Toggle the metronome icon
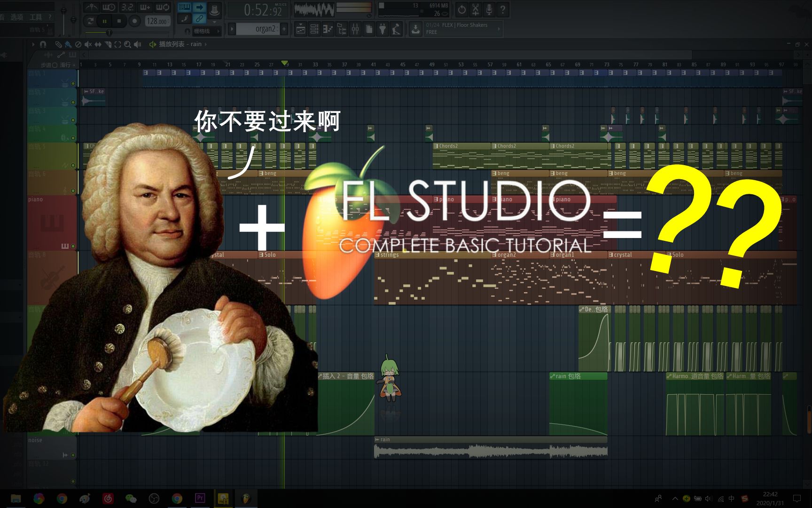The image size is (812, 508). tap(91, 7)
